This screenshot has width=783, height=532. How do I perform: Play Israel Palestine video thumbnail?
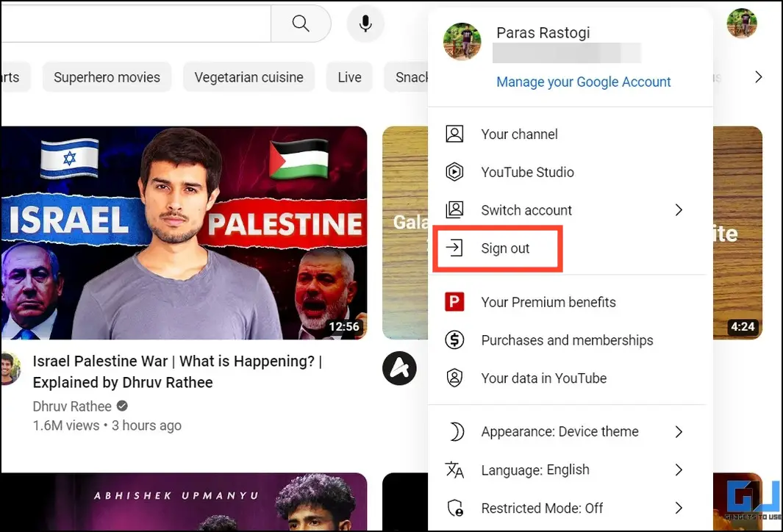(184, 232)
